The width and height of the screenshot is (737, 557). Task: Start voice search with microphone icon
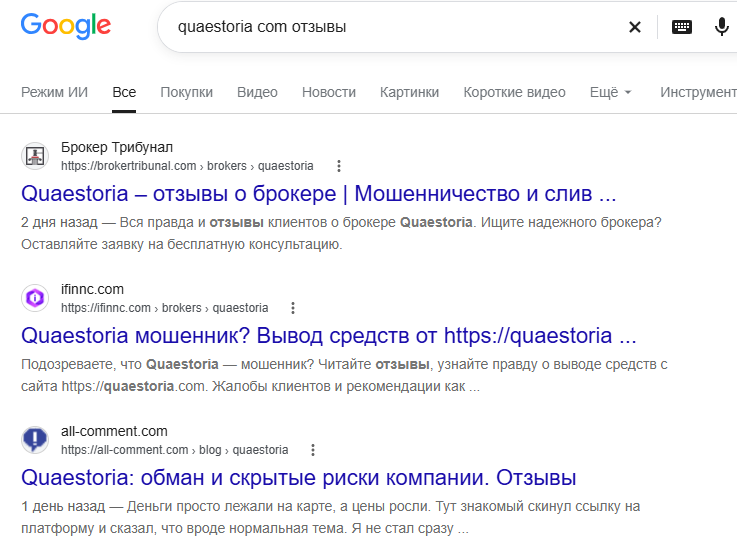click(721, 27)
